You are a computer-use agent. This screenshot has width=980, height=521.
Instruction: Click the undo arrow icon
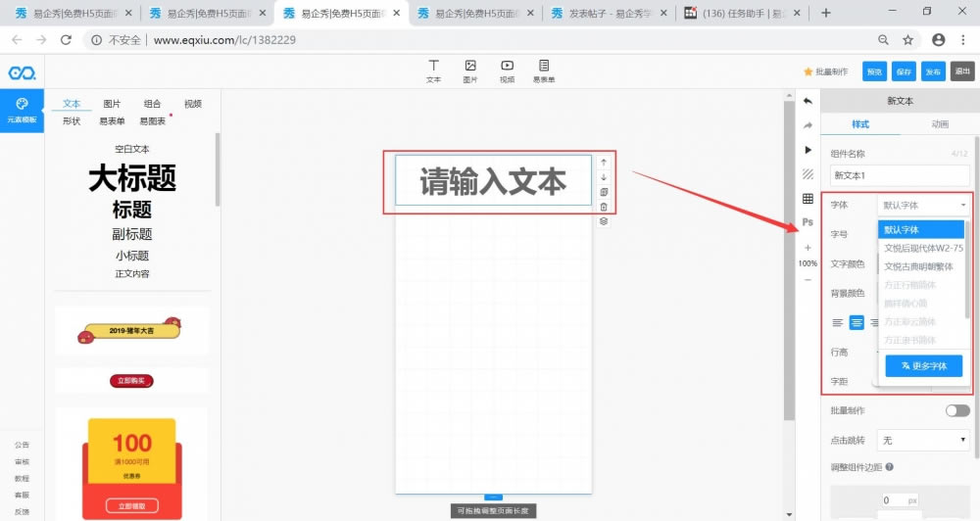click(808, 101)
